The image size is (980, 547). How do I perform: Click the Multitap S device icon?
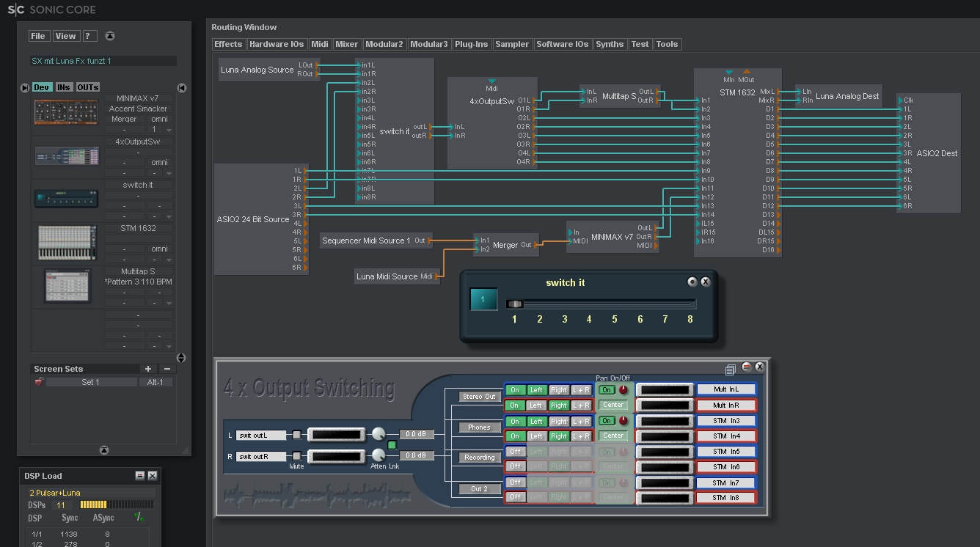(x=66, y=285)
